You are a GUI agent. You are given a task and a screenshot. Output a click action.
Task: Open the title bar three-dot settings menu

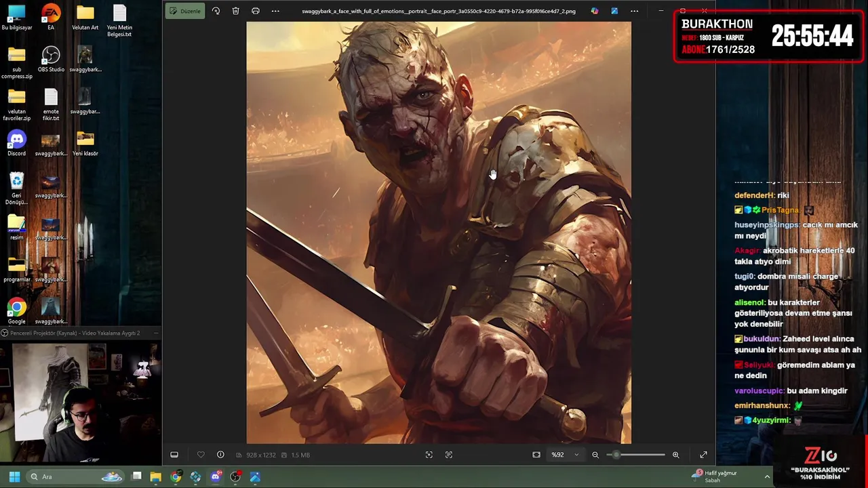(634, 11)
